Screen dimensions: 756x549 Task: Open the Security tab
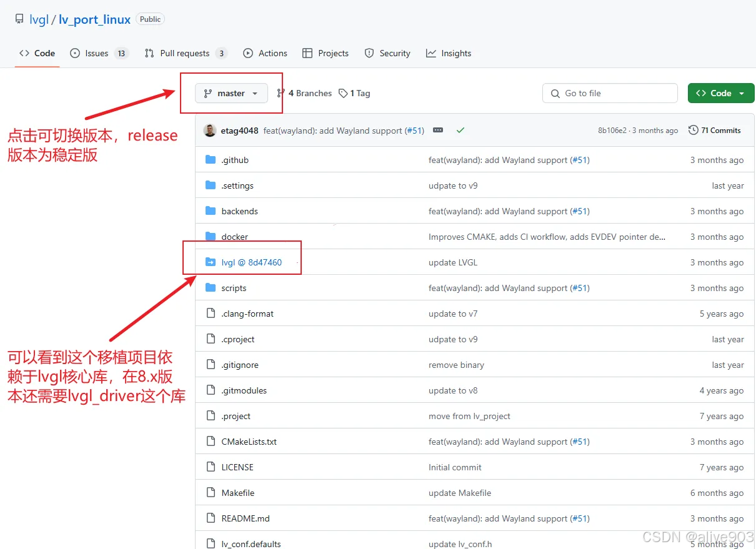tap(387, 53)
